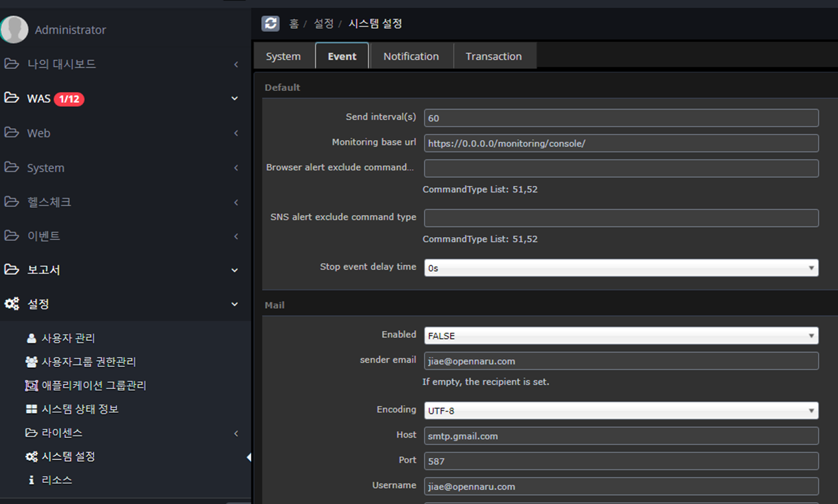Expand the WAS menu chevron
Screen dimensions: 838x504
tap(235, 98)
